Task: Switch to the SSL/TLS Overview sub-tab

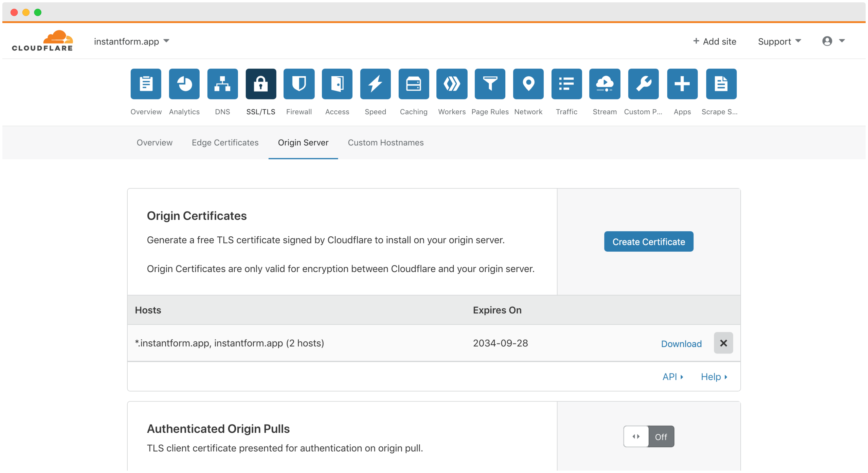Action: click(x=155, y=143)
